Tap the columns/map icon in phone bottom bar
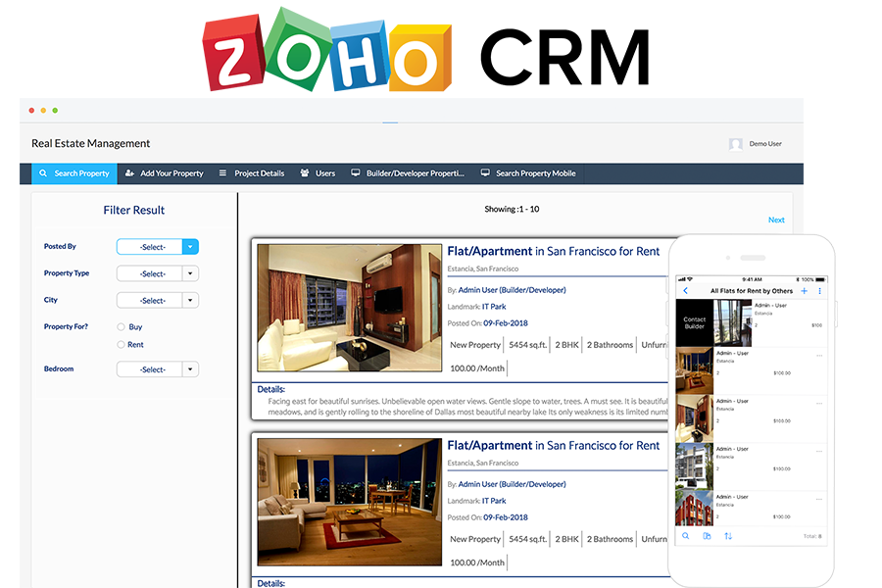 point(707,536)
